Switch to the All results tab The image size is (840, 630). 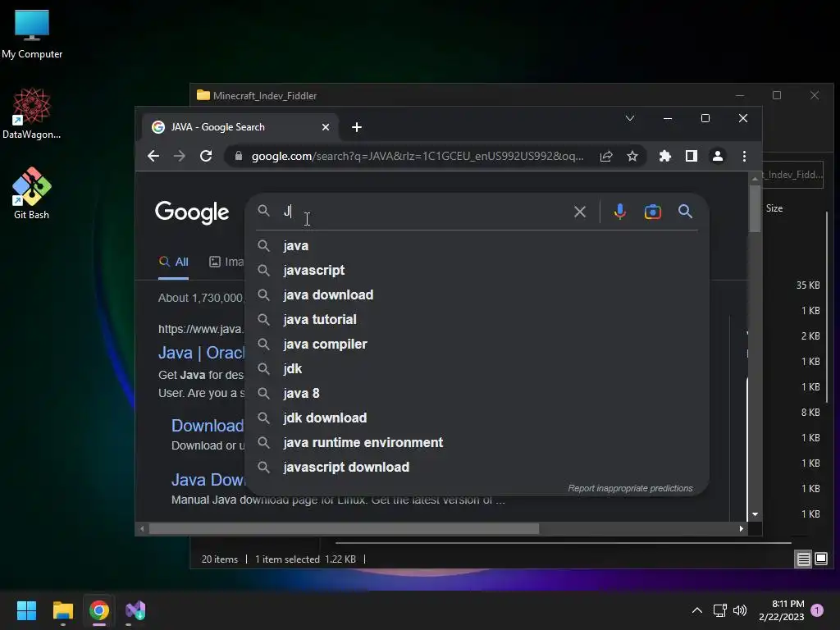(174, 262)
